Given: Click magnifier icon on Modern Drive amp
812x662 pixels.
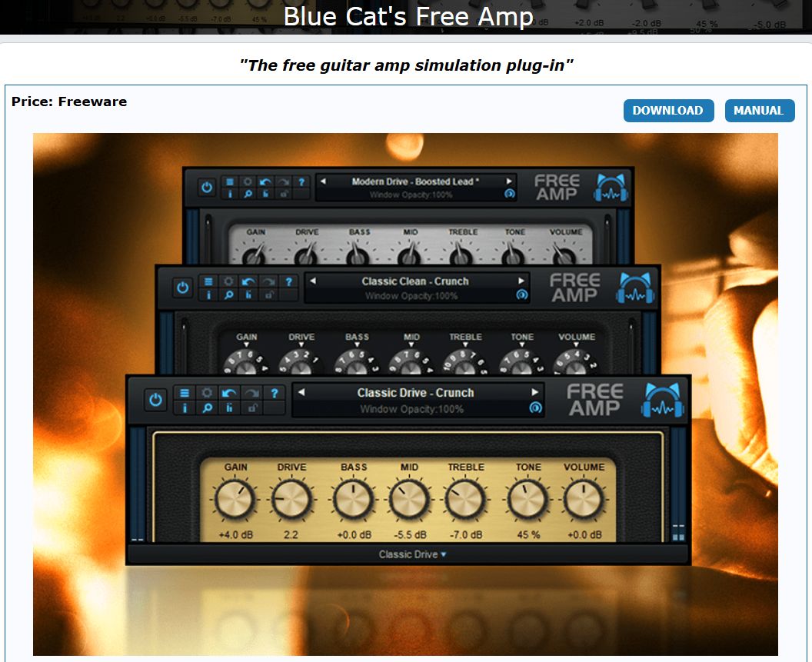Looking at the screenshot, I should point(248,194).
